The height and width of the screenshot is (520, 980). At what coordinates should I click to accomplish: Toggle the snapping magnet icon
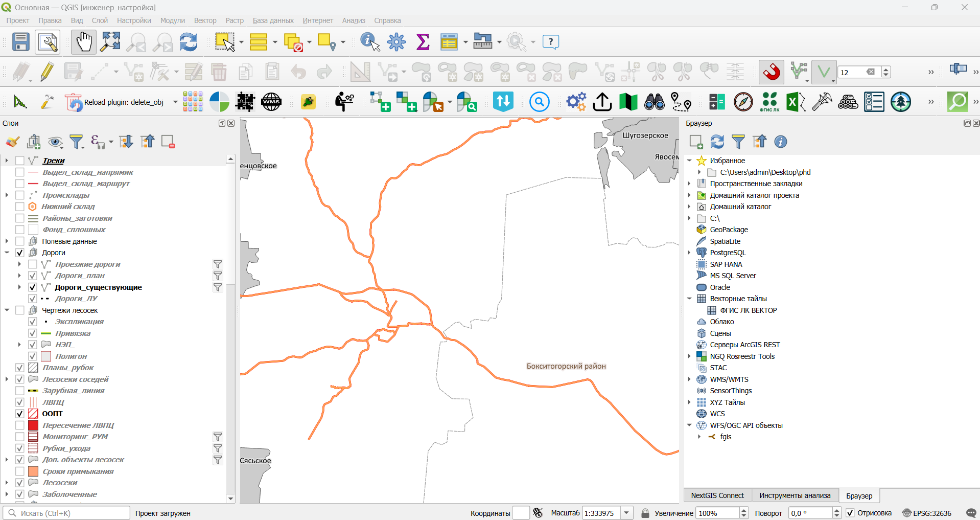772,72
